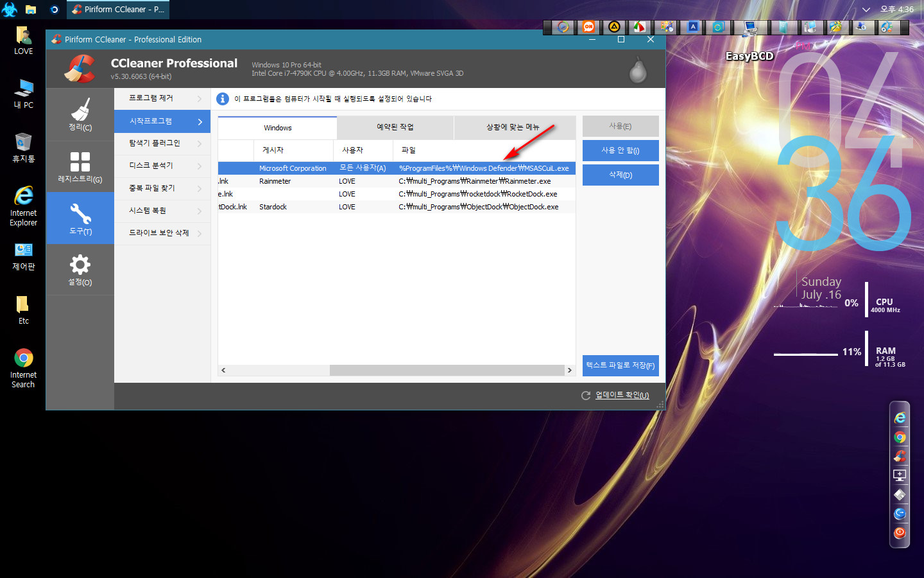Click 텍스트 파일로 저장(F) save button

620,365
